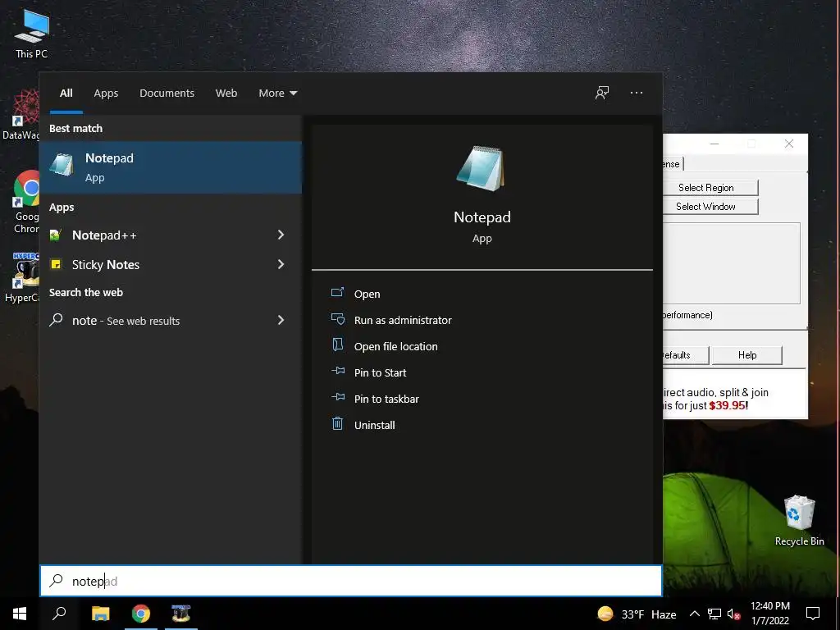Open the notification center icon
Image resolution: width=840 pixels, height=630 pixels.
(x=813, y=614)
